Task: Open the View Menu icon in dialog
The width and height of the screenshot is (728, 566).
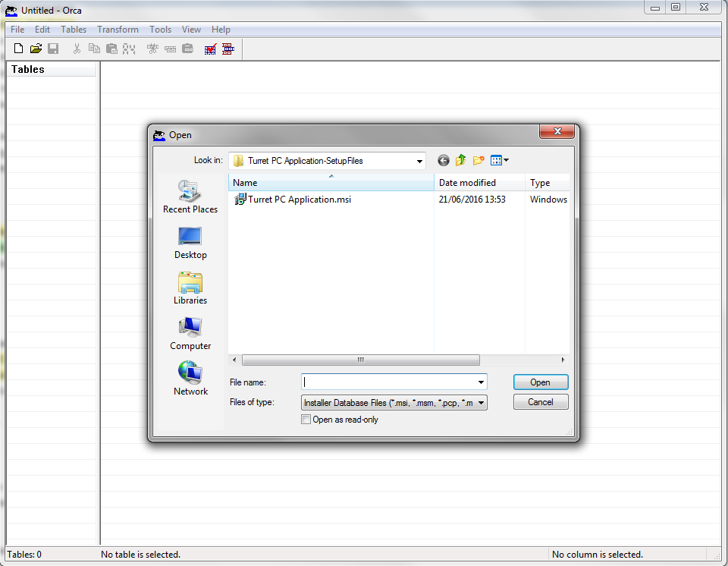Action: [499, 161]
